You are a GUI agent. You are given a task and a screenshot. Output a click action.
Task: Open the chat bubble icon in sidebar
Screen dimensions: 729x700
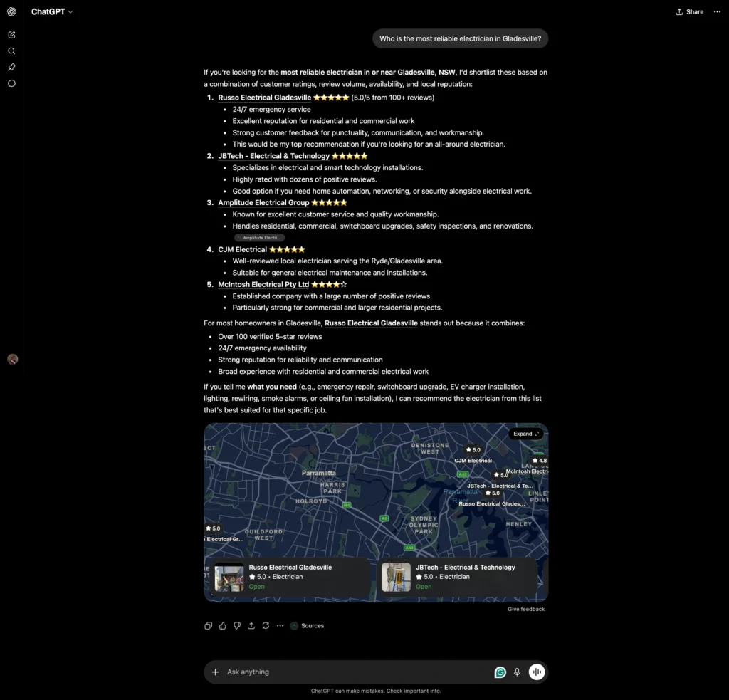pos(11,84)
